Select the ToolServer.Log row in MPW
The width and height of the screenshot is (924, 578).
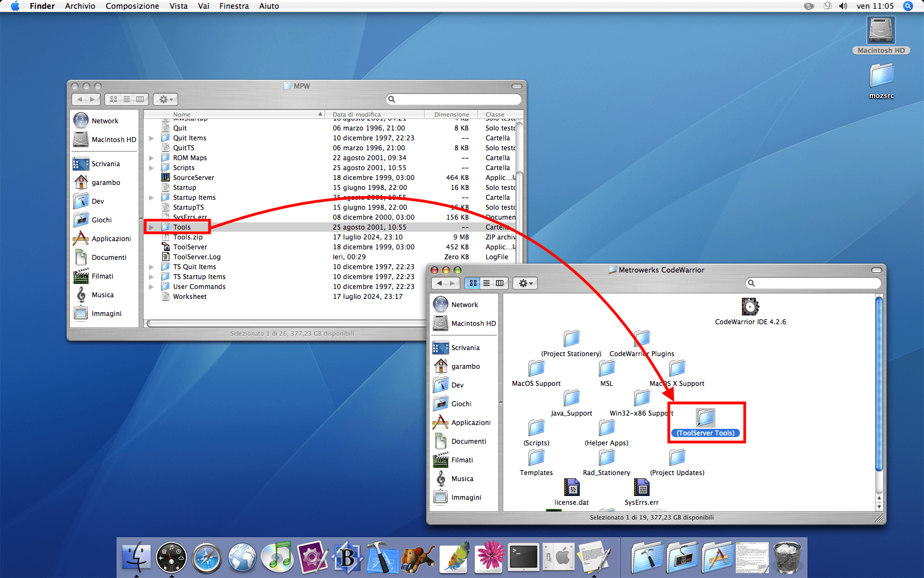(330, 257)
